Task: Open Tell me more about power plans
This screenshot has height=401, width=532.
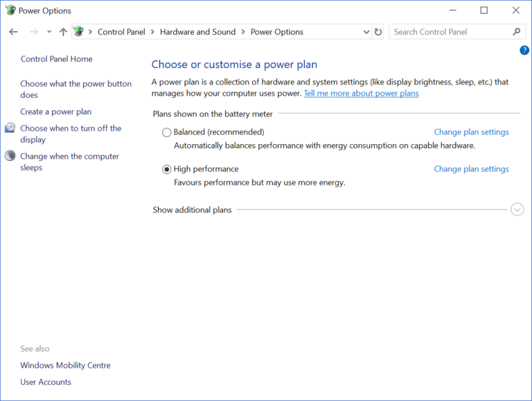Action: 361,93
